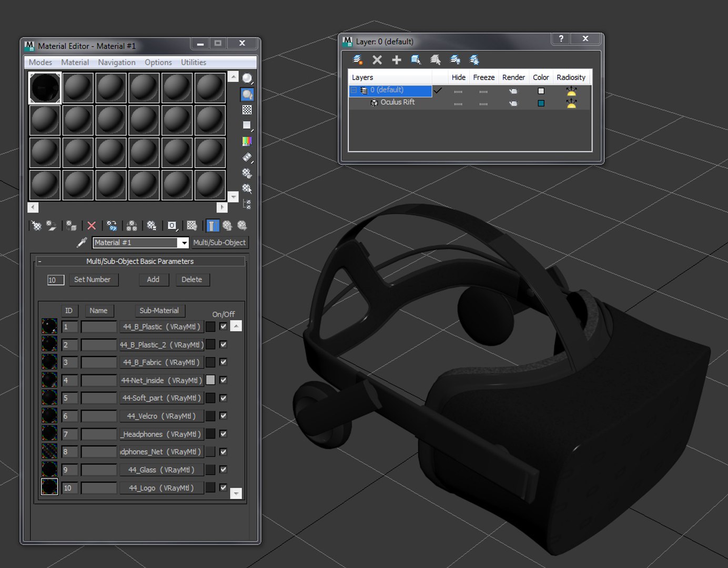This screenshot has width=728, height=568.
Task: Click color swatch for 44-Net_inside
Action: [210, 380]
